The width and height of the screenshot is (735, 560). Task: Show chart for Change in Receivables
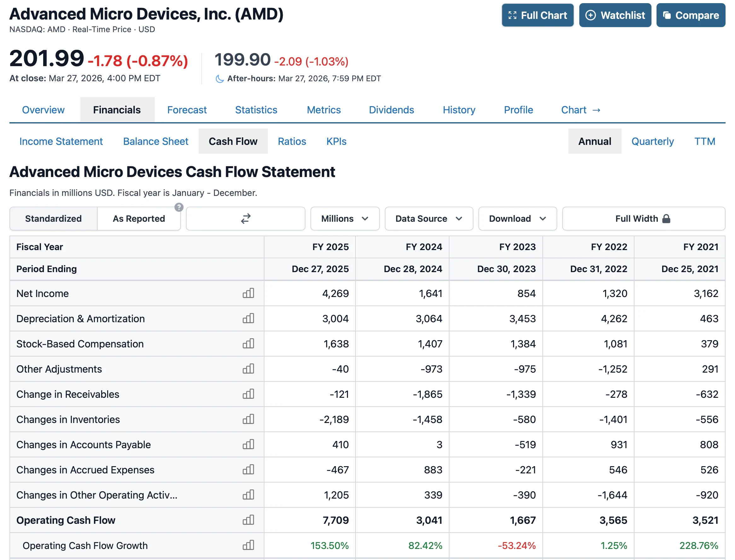tap(248, 394)
